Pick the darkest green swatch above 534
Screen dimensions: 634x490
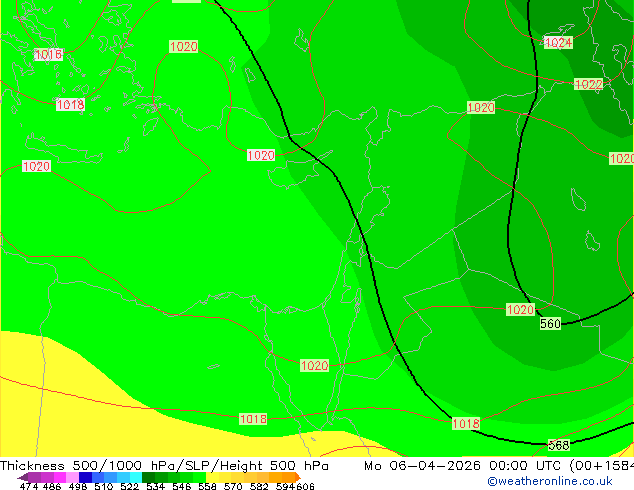point(148,477)
